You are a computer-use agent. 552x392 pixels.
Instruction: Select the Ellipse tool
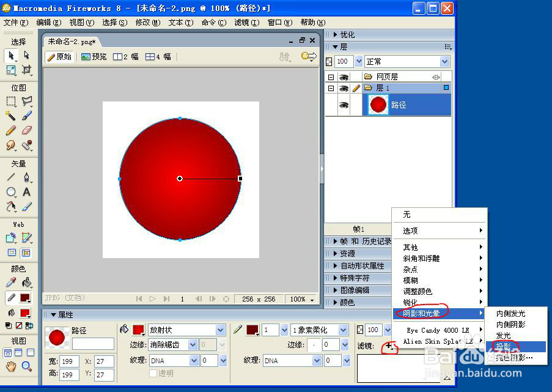[x=11, y=192]
